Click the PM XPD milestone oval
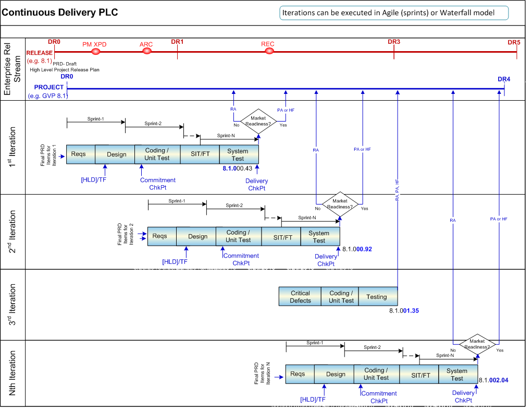The height and width of the screenshot is (409, 532). [95, 52]
